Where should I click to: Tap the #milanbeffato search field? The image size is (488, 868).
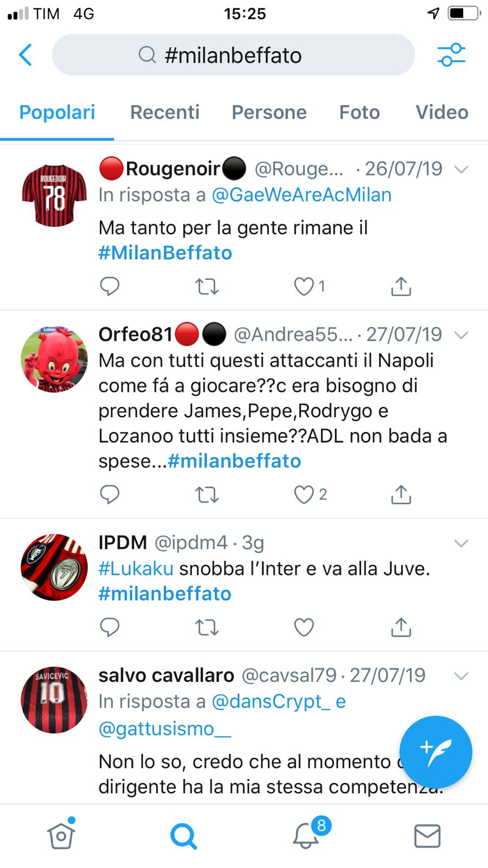233,55
